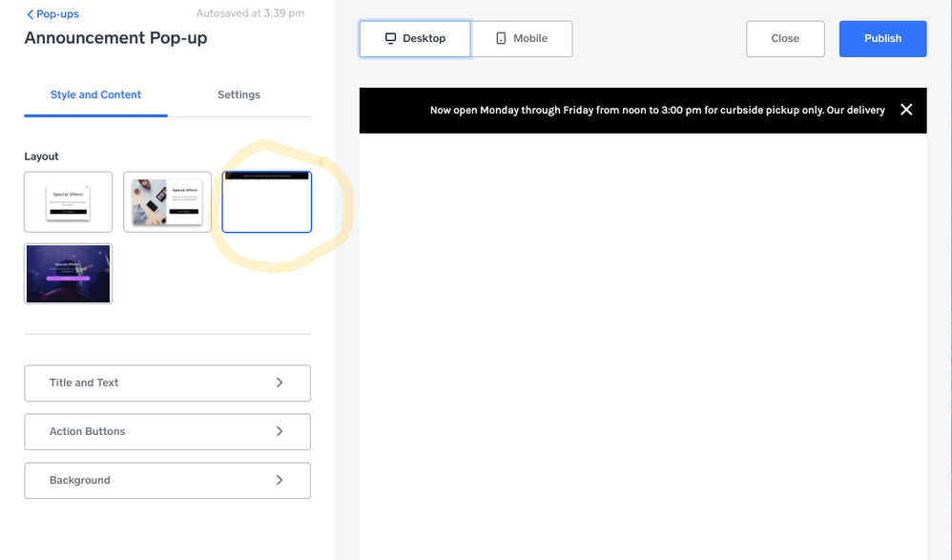Click the mobile phone icon

pos(501,38)
